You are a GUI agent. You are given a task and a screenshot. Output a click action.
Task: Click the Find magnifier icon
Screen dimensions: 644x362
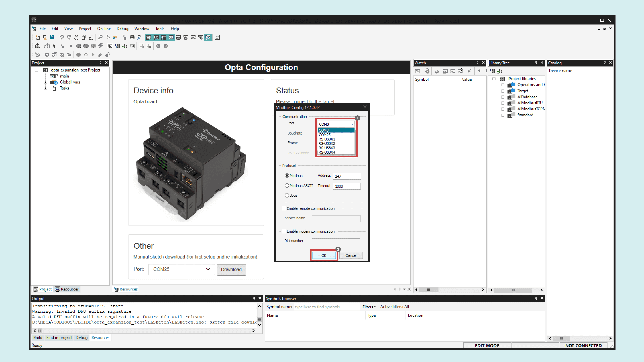pyautogui.click(x=100, y=37)
